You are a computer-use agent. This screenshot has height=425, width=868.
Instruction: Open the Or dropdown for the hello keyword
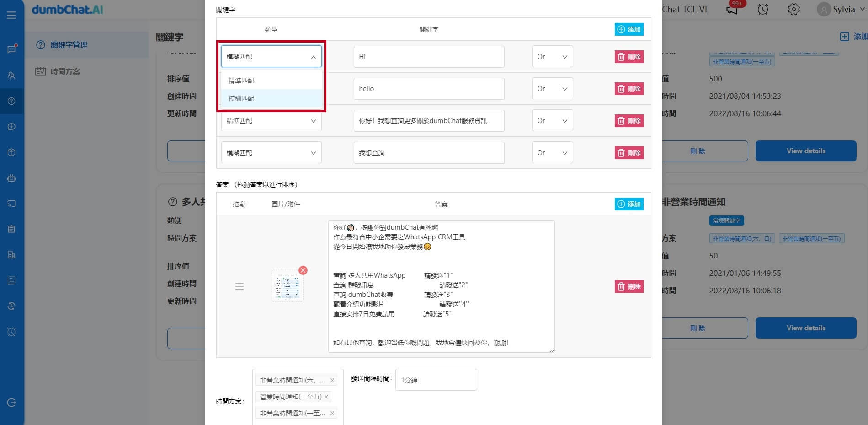[x=552, y=89]
